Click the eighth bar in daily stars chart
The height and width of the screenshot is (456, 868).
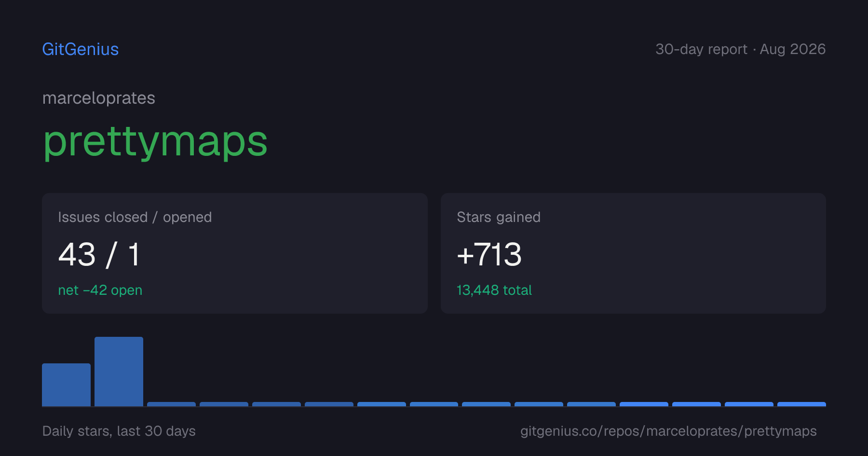click(x=434, y=404)
